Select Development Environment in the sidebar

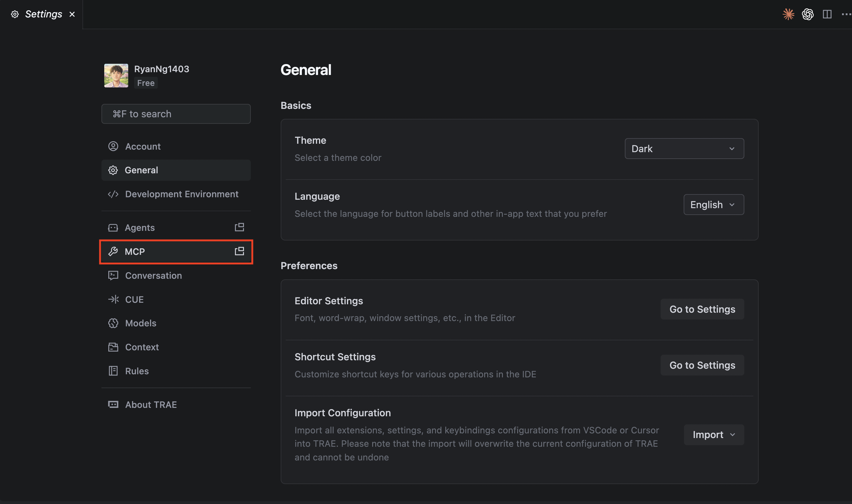click(x=182, y=194)
